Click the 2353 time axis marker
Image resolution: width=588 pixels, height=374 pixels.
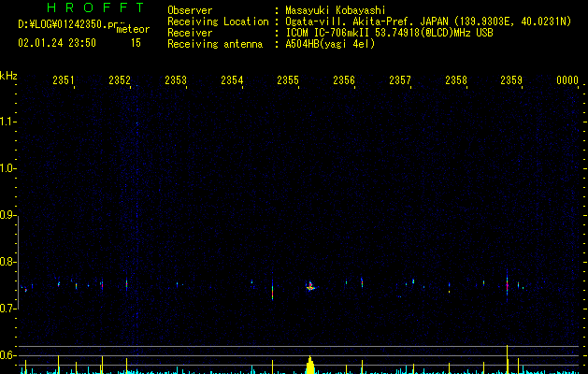pos(176,80)
